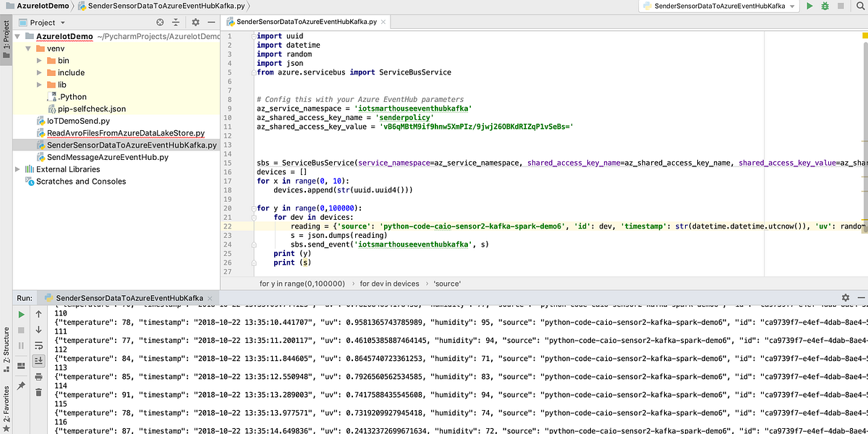Image resolution: width=868 pixels, height=434 pixels.
Task: Expand External Libraries
Action: 17,169
